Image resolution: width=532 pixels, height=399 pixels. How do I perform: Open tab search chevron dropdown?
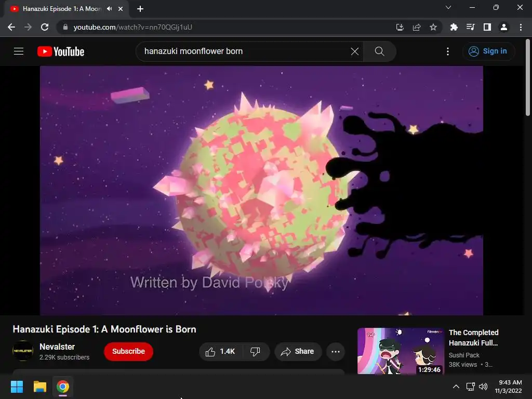pyautogui.click(x=448, y=7)
